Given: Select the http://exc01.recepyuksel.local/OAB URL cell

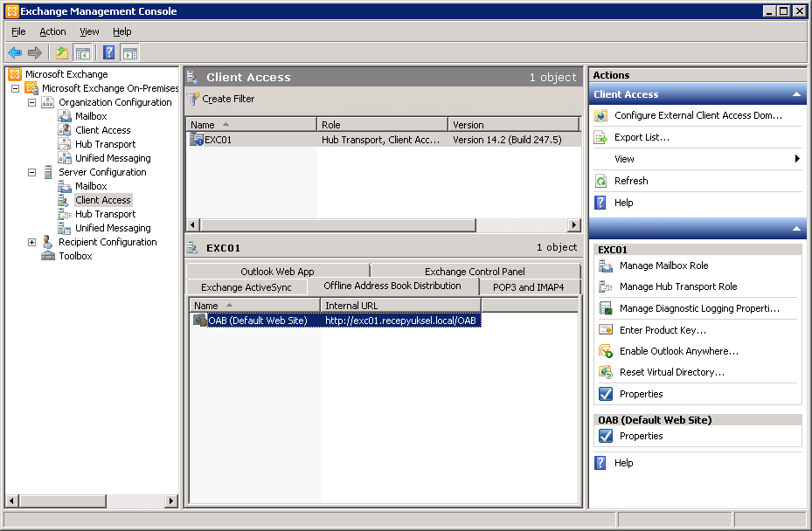Looking at the screenshot, I should pyautogui.click(x=401, y=321).
